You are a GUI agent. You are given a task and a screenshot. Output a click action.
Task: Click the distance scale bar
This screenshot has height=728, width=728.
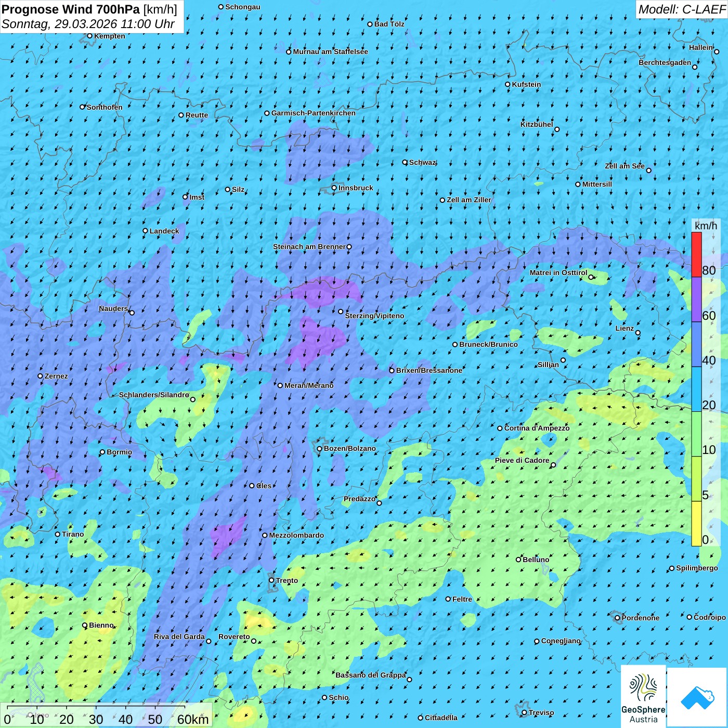(x=96, y=707)
